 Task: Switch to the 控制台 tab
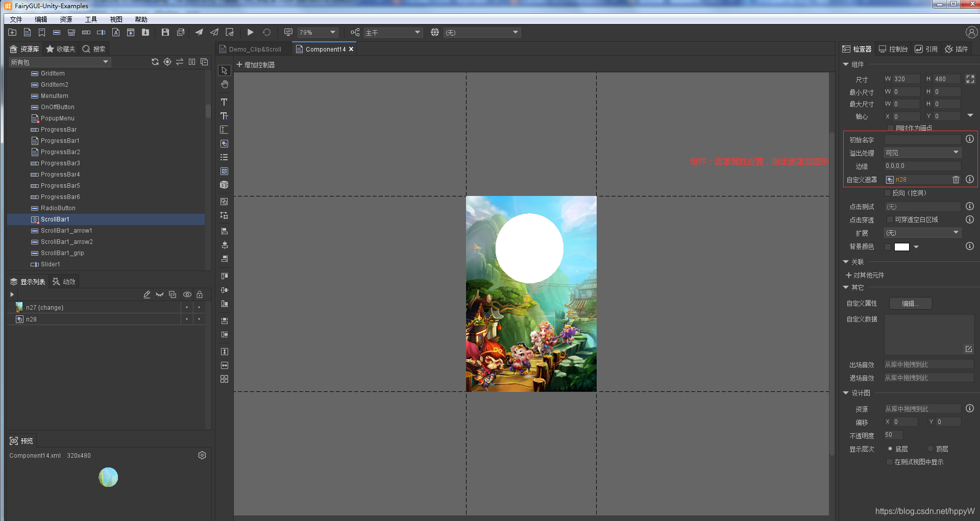point(893,49)
